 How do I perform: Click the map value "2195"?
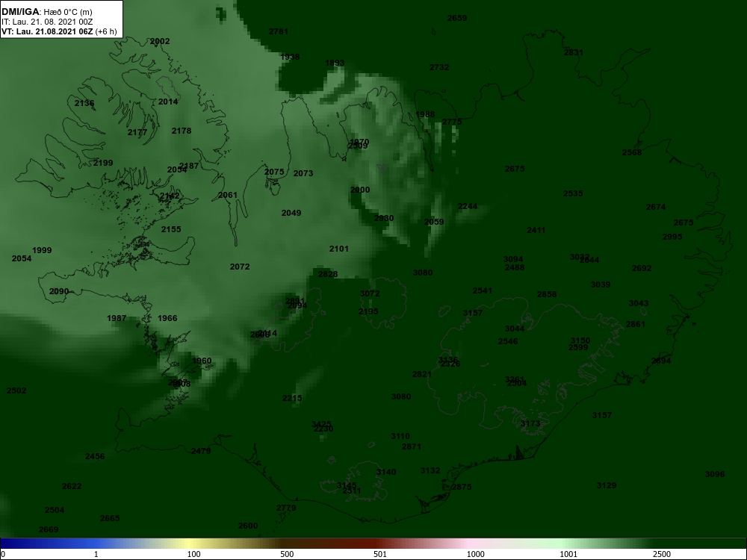coord(368,311)
